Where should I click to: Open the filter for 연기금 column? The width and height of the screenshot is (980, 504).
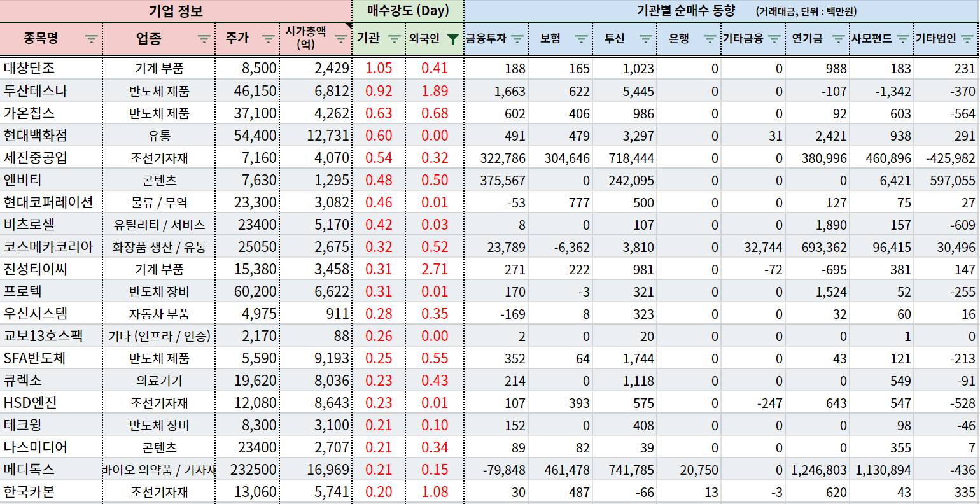[838, 39]
